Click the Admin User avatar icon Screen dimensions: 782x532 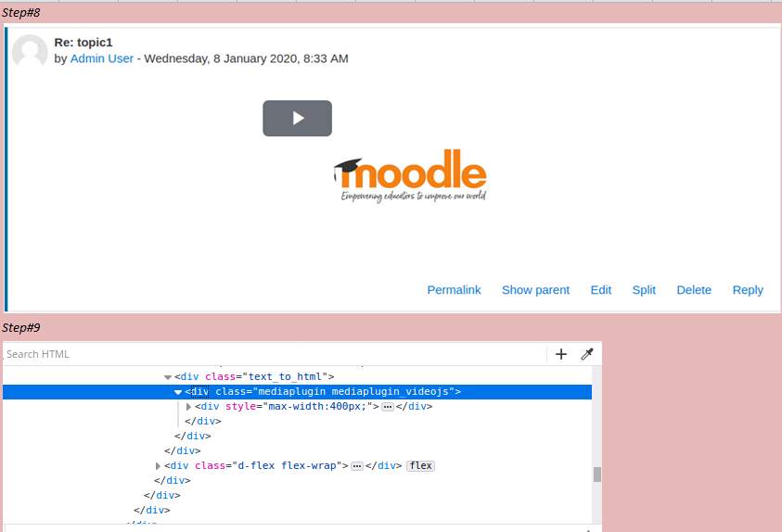point(30,51)
